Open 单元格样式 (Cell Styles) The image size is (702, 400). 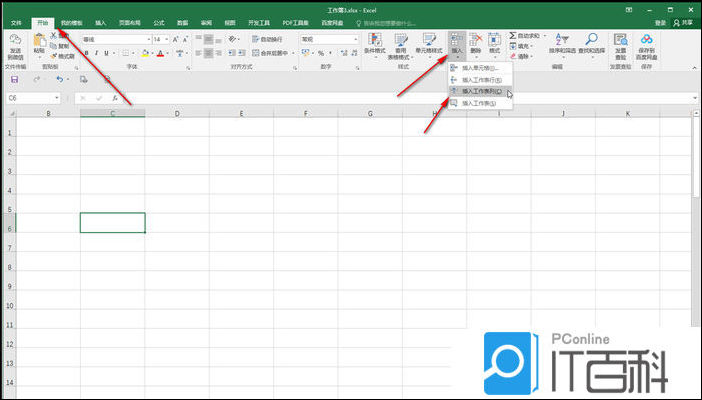[429, 45]
